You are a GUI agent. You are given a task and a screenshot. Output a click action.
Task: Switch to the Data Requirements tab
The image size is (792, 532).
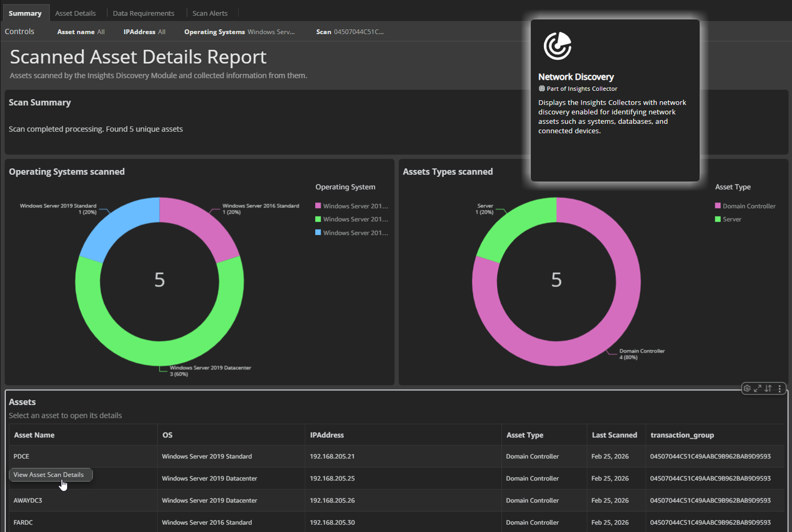coord(144,13)
